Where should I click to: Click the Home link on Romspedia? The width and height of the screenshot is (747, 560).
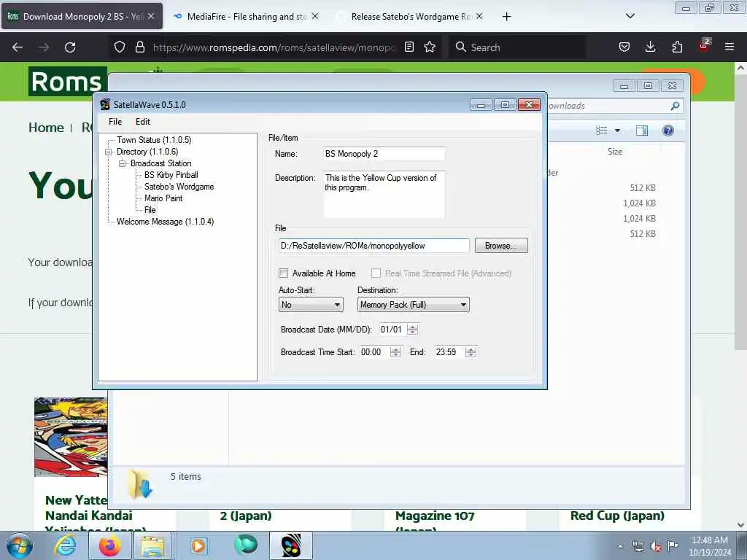(46, 128)
